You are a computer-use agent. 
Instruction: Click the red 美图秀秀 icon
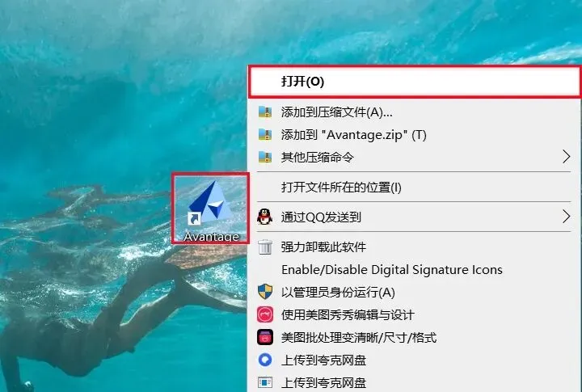[x=265, y=314]
